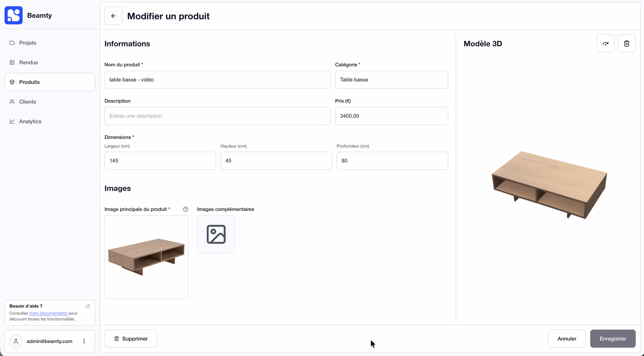
Task: Click the back arrow button
Action: click(113, 16)
